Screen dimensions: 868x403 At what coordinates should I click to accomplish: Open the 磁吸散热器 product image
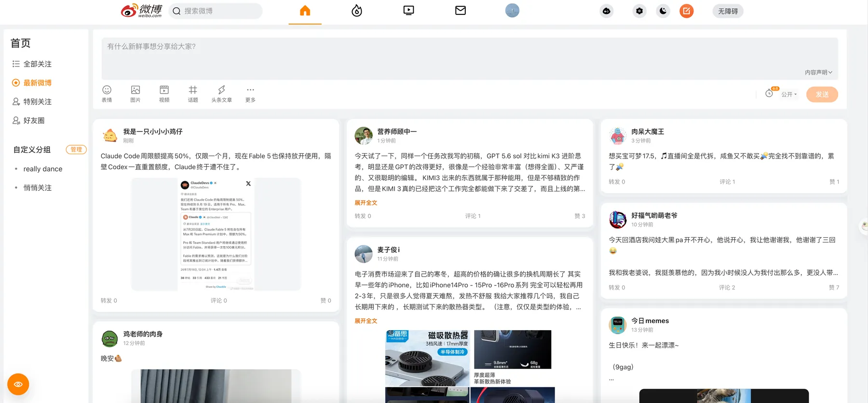pos(427,358)
